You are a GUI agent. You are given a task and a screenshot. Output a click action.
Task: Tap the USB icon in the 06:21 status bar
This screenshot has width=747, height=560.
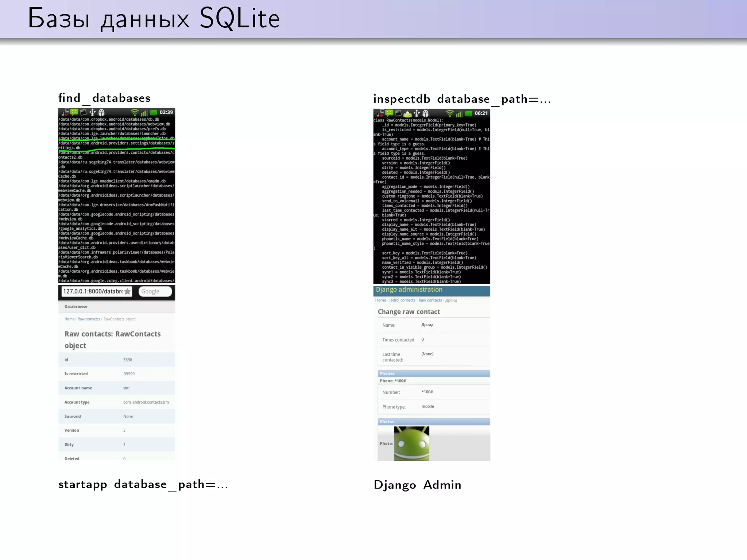417,113
